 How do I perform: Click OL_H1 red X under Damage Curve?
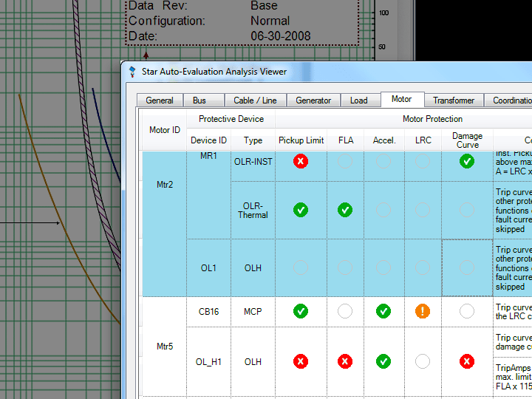pyautogui.click(x=466, y=361)
